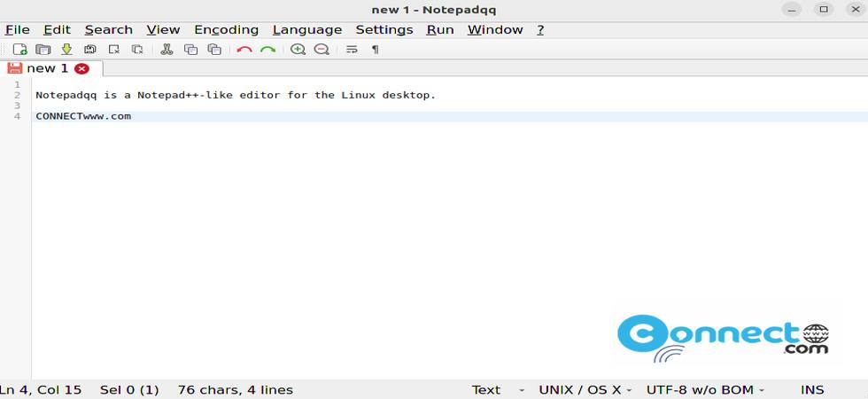Open the Settings menu
The width and height of the screenshot is (868, 399).
click(384, 30)
